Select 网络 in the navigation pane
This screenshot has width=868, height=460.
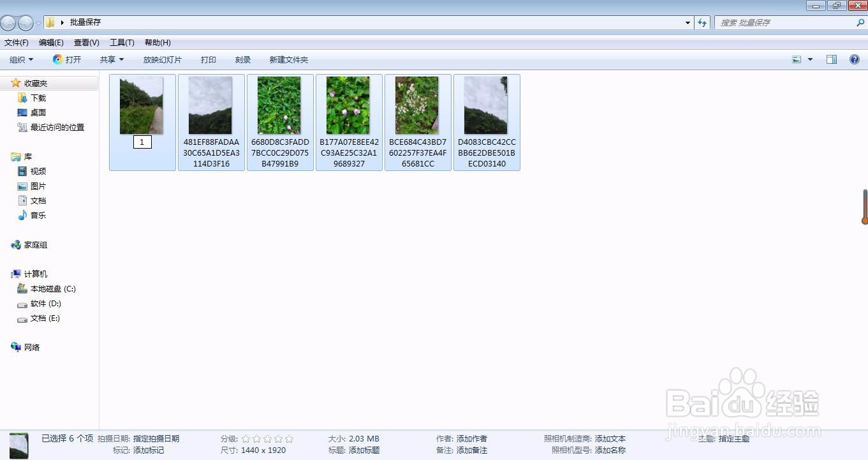pyautogui.click(x=32, y=347)
